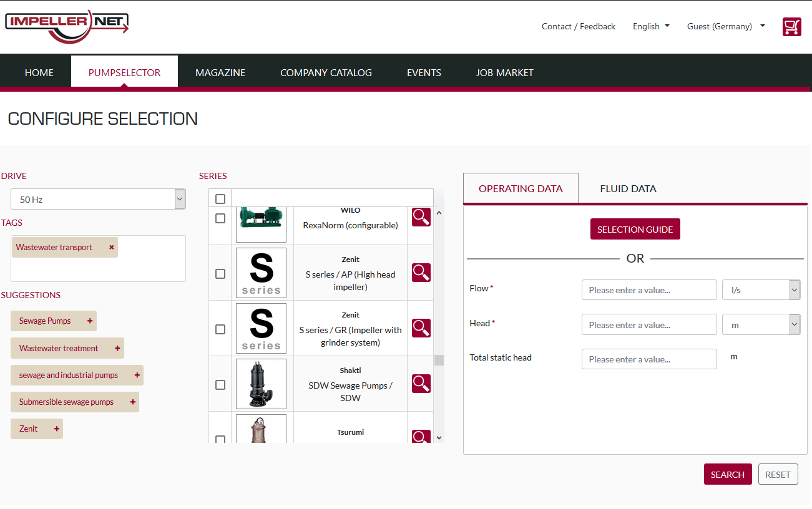Open the shopping cart icon
812x509 pixels.
[791, 27]
